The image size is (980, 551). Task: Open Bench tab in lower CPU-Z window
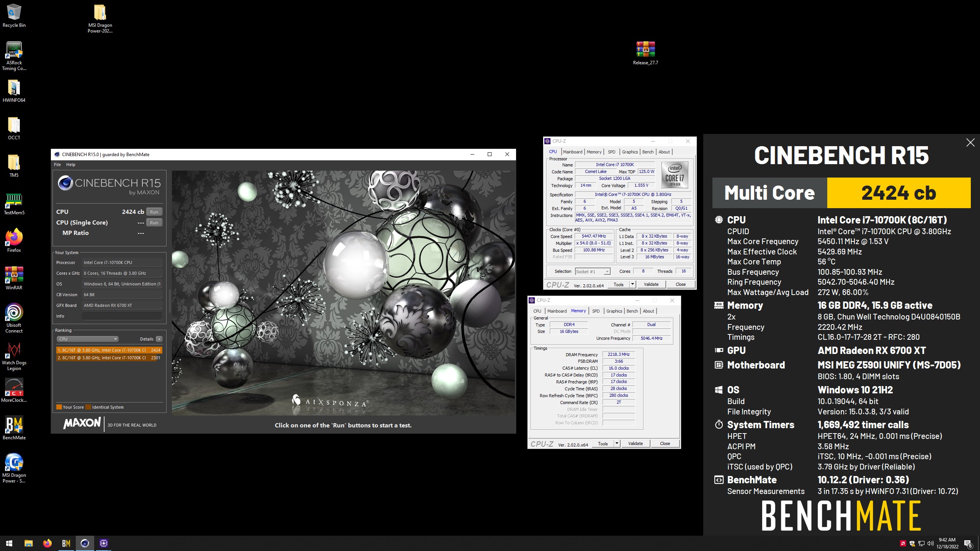(x=632, y=311)
